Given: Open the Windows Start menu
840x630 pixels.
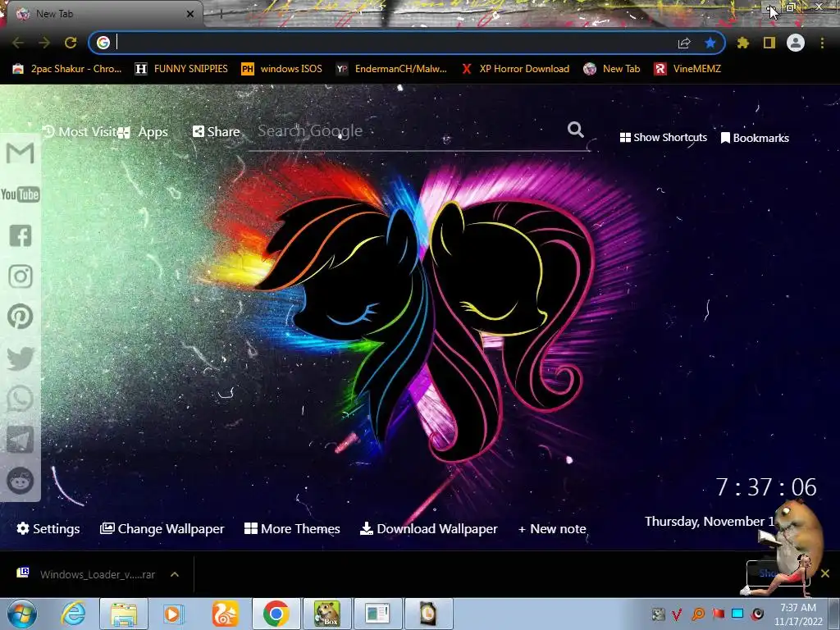Looking at the screenshot, I should click(x=22, y=614).
